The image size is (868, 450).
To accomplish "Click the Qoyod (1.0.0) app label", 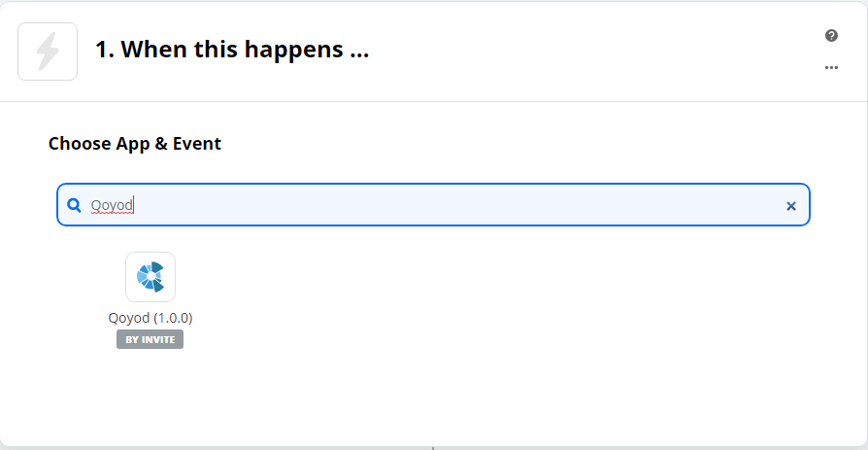I will coord(150,318).
